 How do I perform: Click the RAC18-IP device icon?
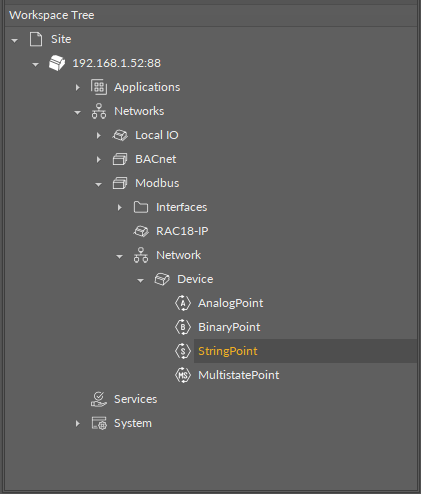click(x=141, y=231)
